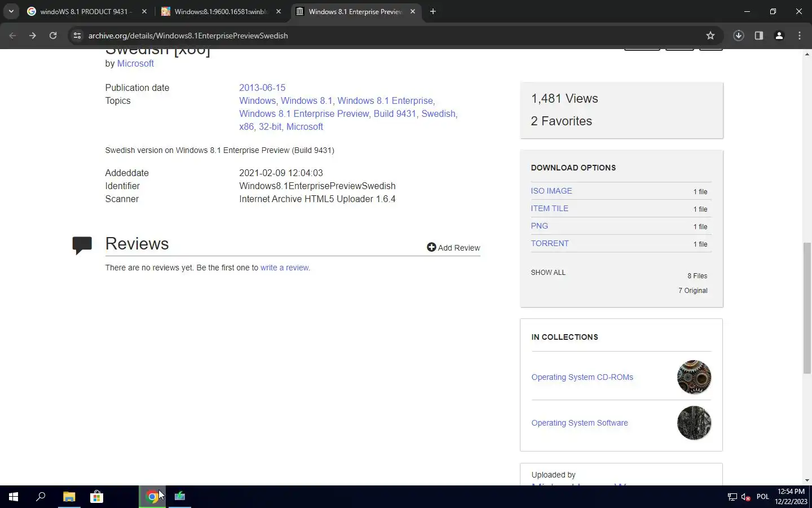The height and width of the screenshot is (508, 812).
Task: Open the x86 topic link
Action: pos(246,126)
